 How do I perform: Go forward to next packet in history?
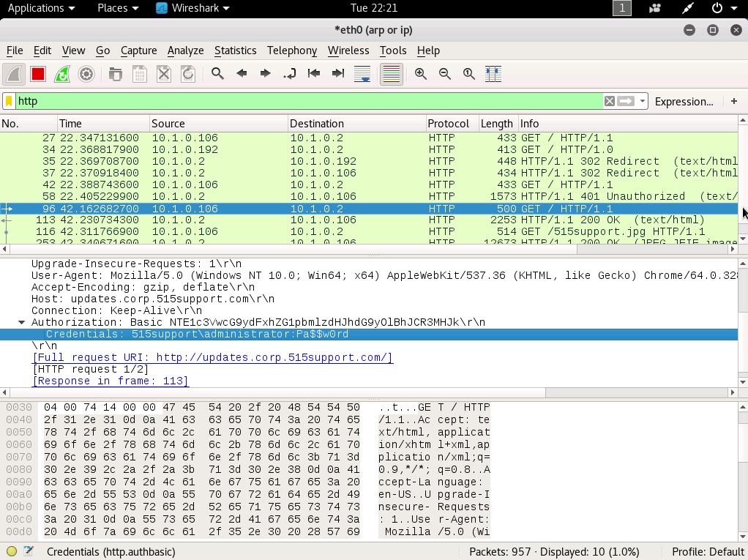(266, 74)
